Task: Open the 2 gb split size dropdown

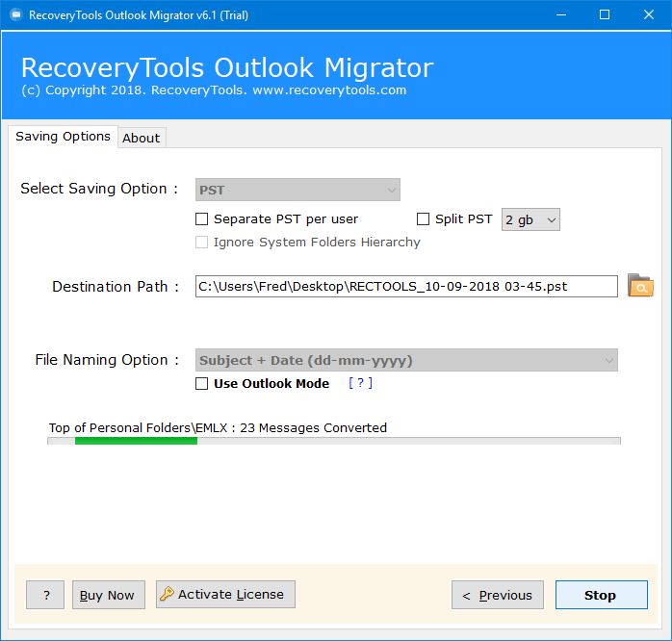Action: click(x=530, y=219)
